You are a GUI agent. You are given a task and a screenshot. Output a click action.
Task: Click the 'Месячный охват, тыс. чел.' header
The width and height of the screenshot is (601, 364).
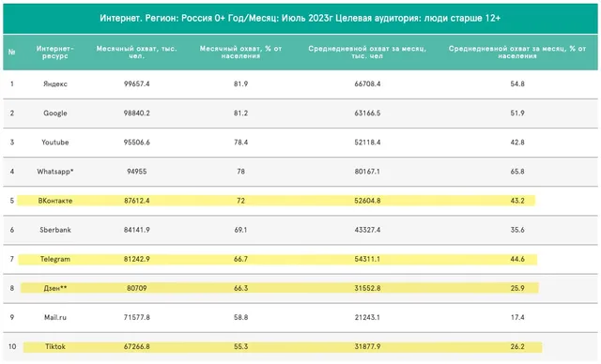(137, 52)
